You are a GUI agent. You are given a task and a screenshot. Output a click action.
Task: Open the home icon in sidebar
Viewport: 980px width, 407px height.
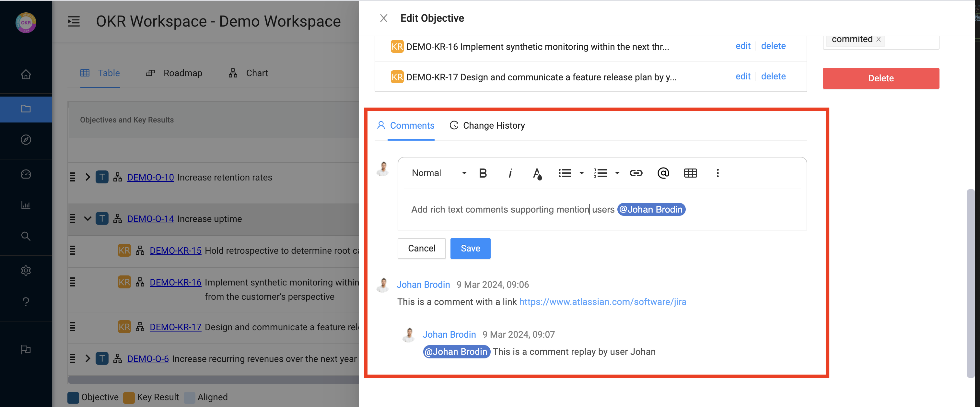(x=26, y=74)
